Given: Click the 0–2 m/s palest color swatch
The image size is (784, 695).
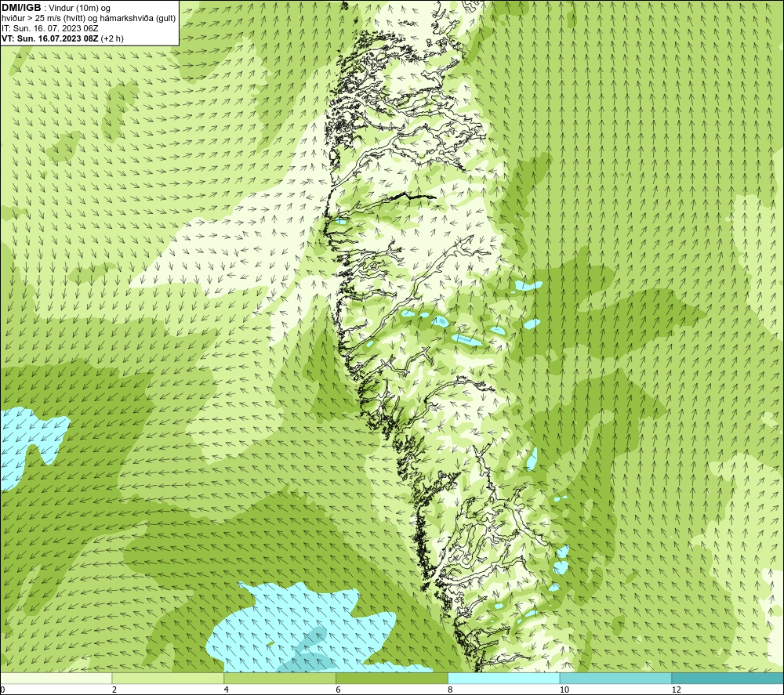Looking at the screenshot, I should point(56,678).
